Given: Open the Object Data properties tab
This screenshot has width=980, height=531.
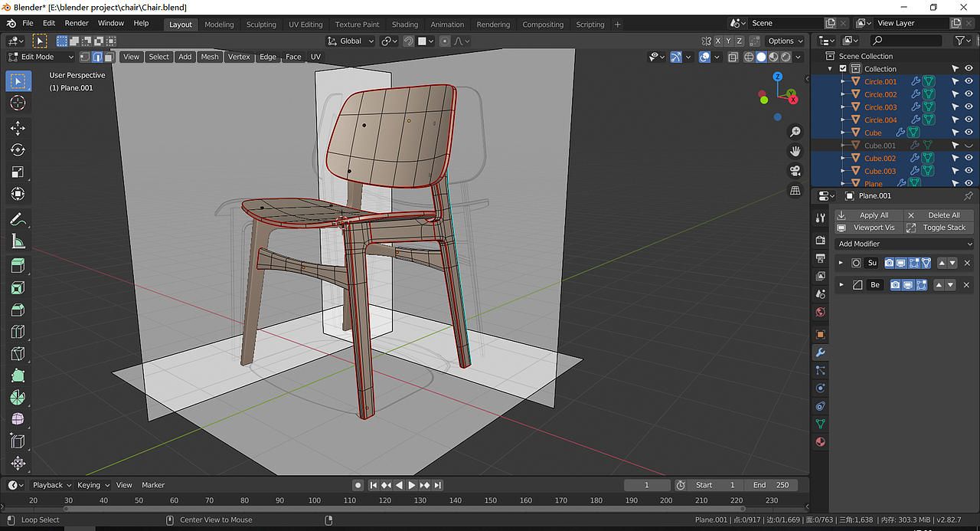Looking at the screenshot, I should [x=820, y=424].
